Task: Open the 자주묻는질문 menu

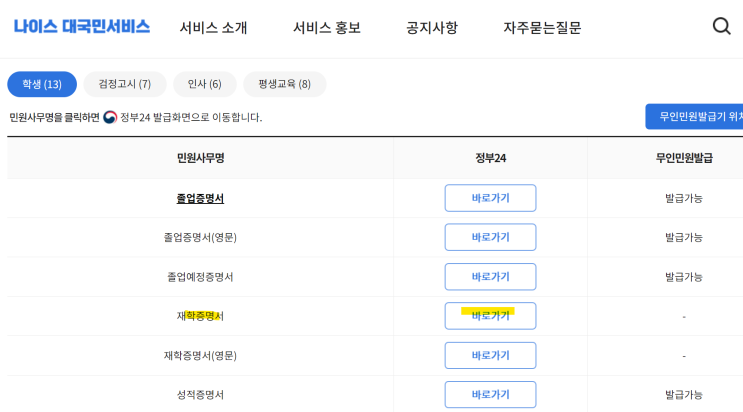Action: coord(542,28)
